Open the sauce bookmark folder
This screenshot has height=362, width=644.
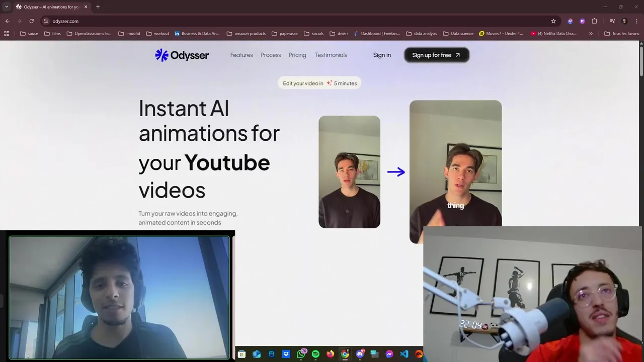tap(29, 34)
